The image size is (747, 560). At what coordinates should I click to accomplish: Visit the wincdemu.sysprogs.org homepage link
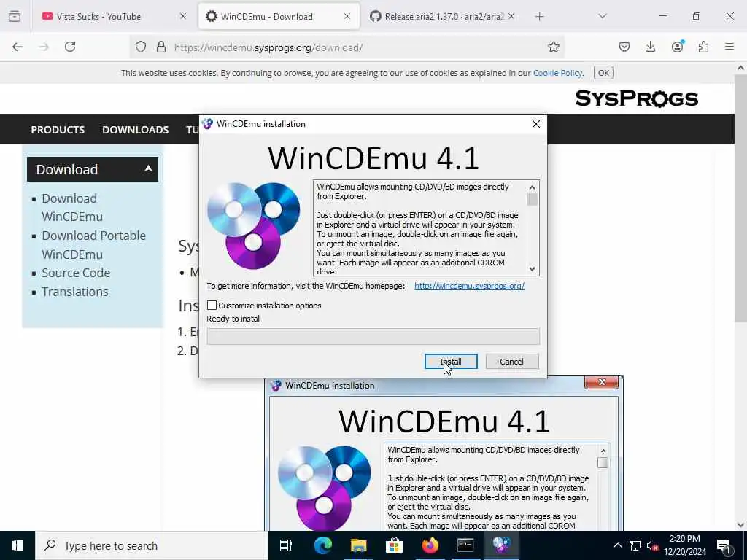pos(469,286)
